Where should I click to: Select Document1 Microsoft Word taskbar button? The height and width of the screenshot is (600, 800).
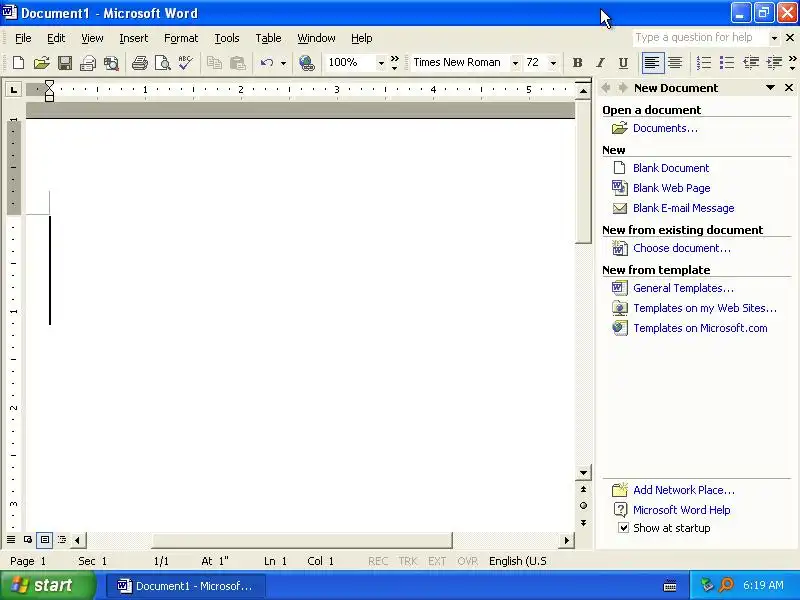point(186,586)
